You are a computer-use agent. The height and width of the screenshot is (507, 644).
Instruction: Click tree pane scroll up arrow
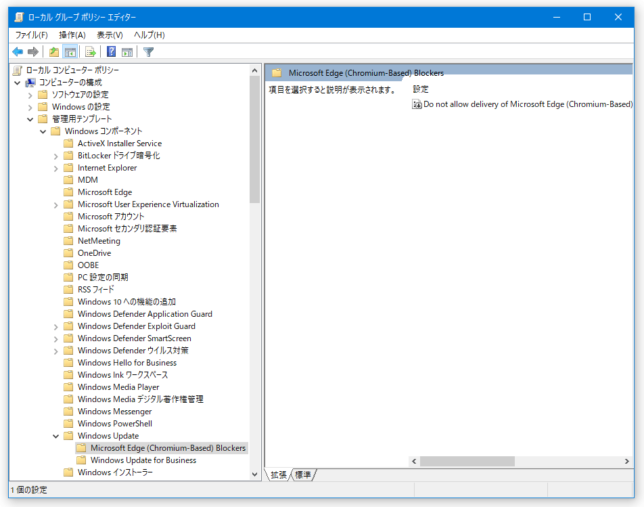255,71
